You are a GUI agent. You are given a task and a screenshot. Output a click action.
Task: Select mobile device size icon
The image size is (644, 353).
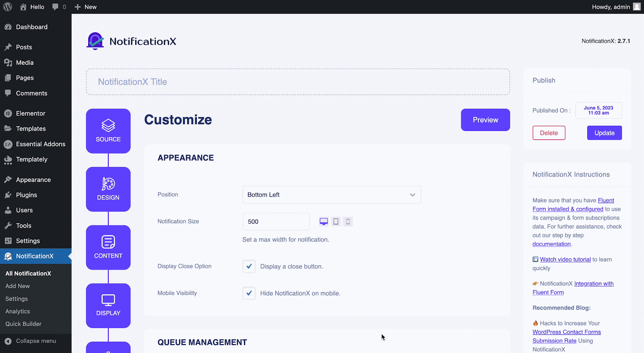tap(348, 222)
